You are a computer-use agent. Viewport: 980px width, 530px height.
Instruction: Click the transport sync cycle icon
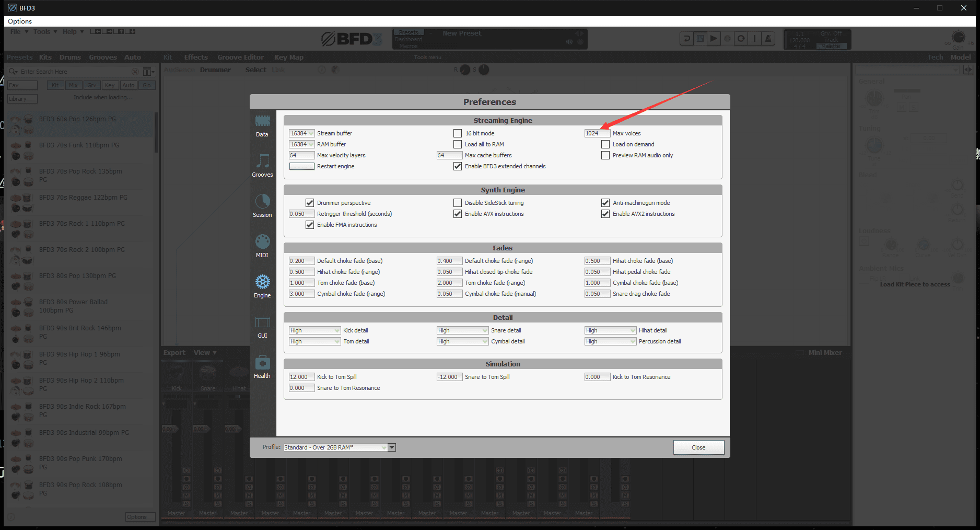coord(741,39)
